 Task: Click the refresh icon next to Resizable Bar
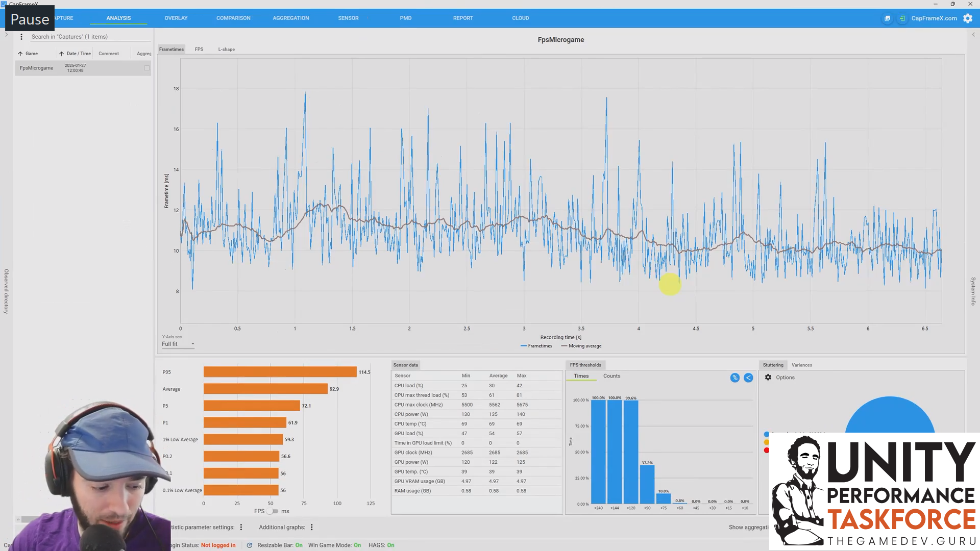pyautogui.click(x=250, y=545)
